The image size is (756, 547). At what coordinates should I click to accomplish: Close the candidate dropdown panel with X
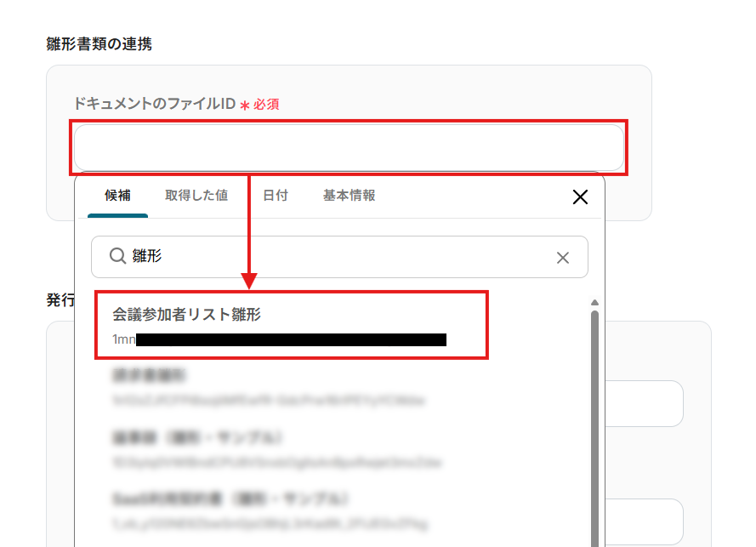580,197
